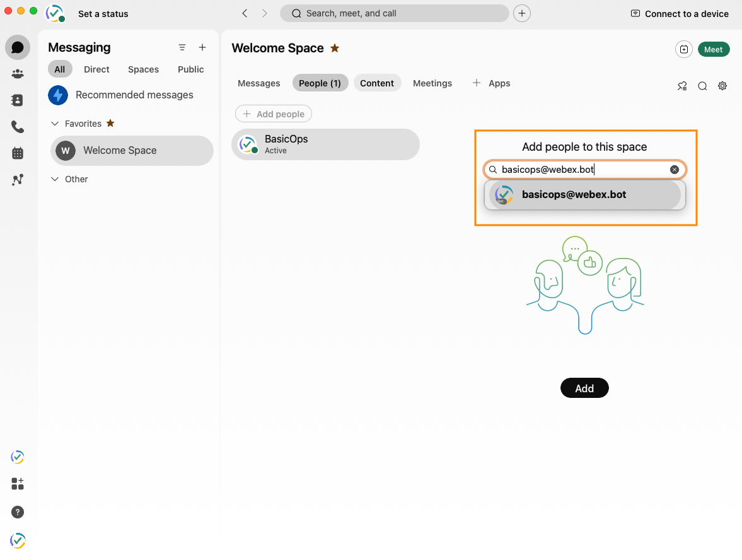Open the Help question mark icon
This screenshot has width=742, height=560.
pos(17,512)
